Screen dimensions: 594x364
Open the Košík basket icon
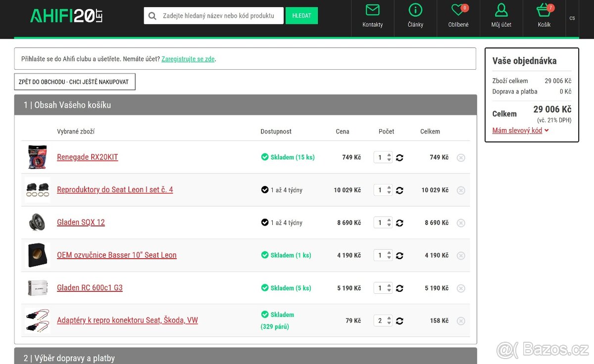click(544, 10)
